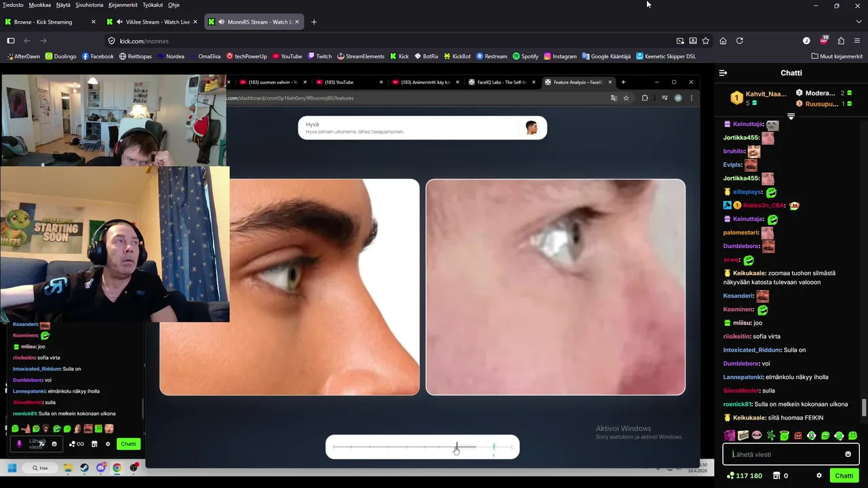The height and width of the screenshot is (488, 868).
Task: Bookmark this page with the star icon
Action: [706, 41]
